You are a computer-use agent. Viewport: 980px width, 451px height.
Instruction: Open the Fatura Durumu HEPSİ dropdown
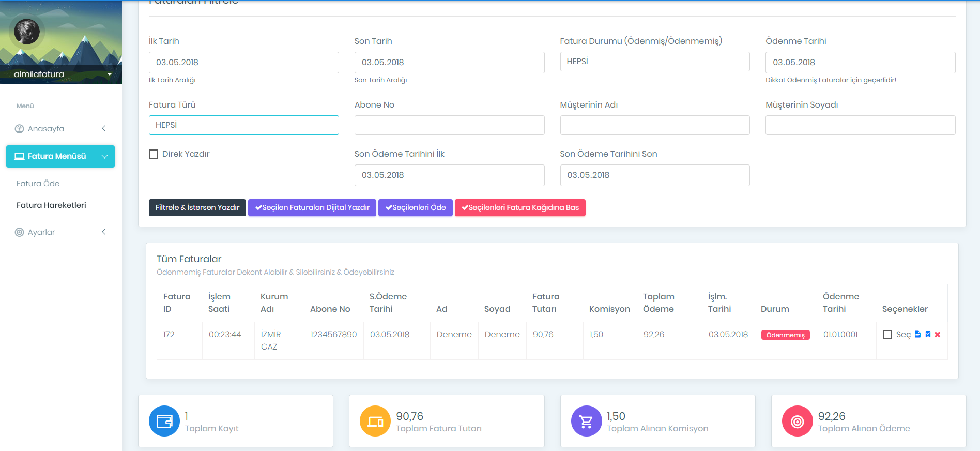click(654, 62)
